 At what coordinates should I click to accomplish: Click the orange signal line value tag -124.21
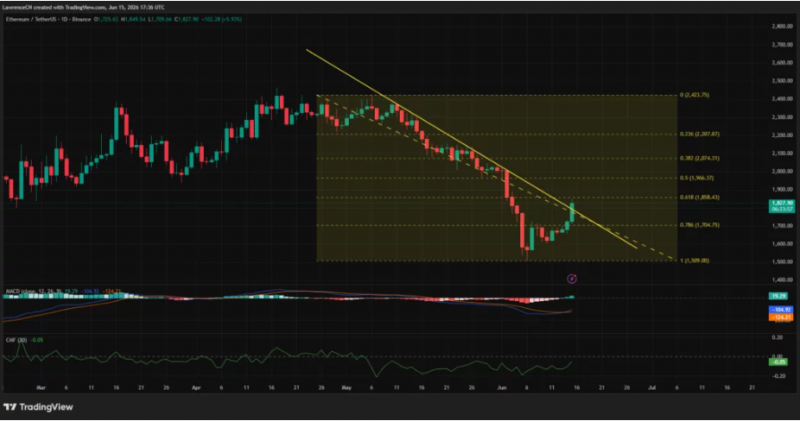click(781, 317)
